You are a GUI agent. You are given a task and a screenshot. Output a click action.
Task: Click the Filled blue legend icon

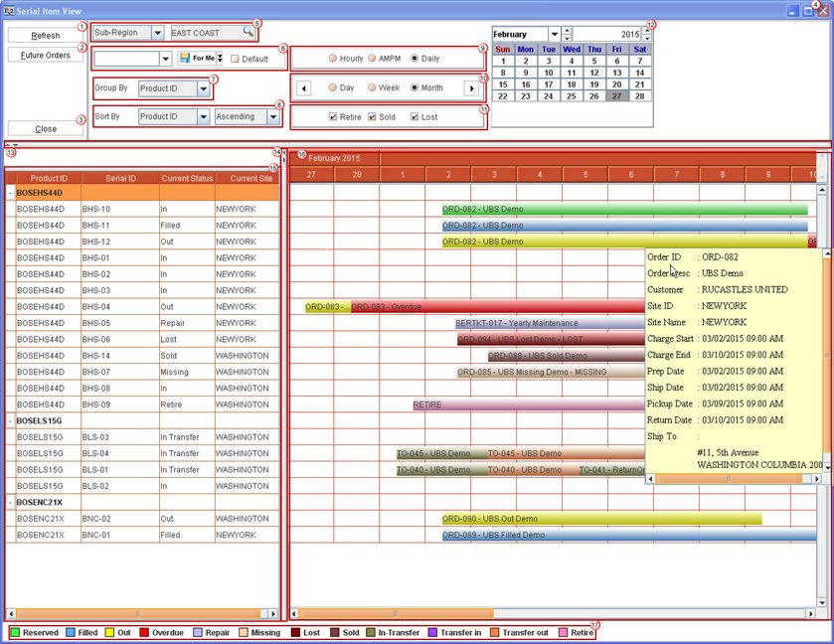point(71,632)
